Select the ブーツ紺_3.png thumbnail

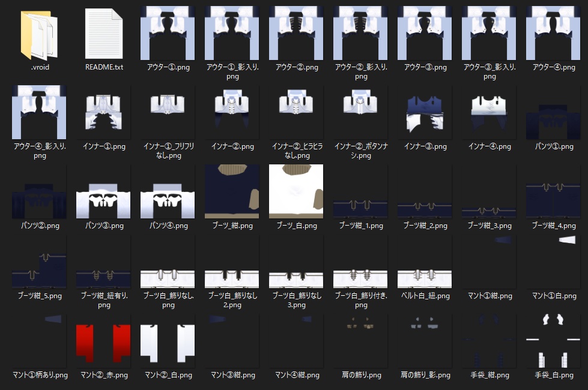coord(489,191)
